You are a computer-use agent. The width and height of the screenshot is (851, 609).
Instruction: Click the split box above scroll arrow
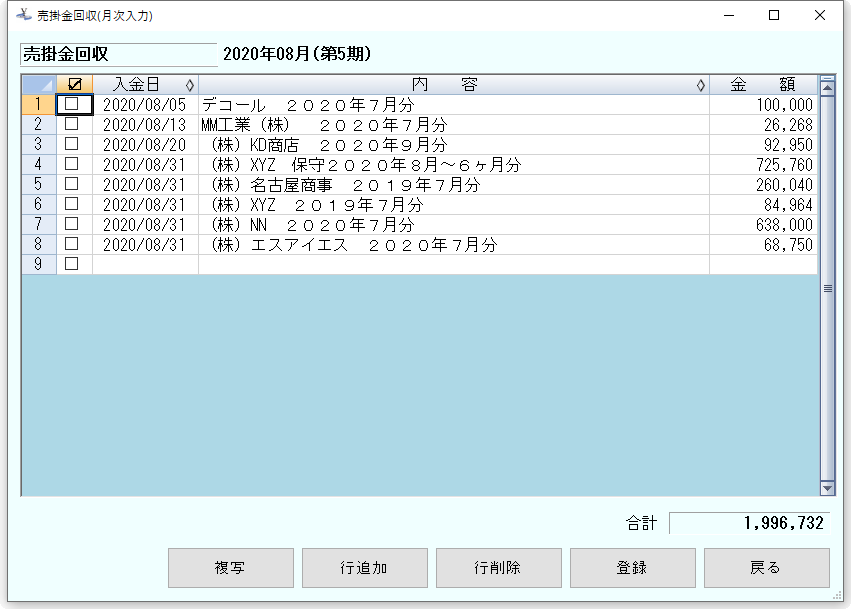pyautogui.click(x=827, y=78)
